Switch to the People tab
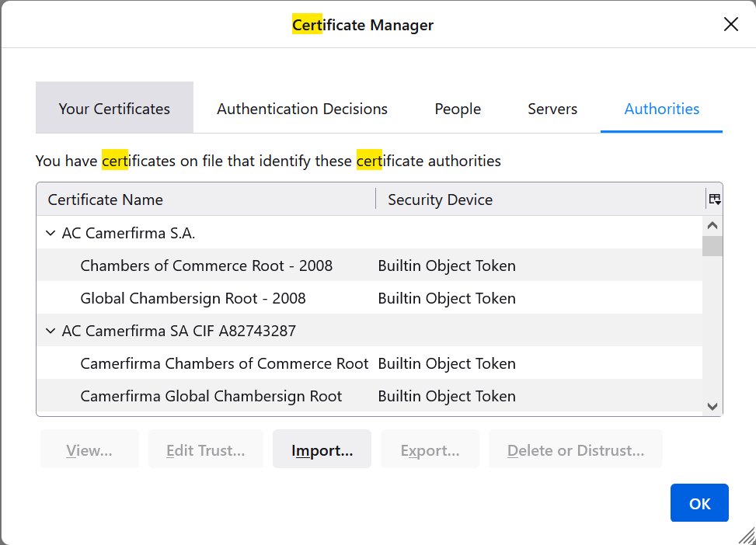The image size is (756, 545). tap(458, 108)
